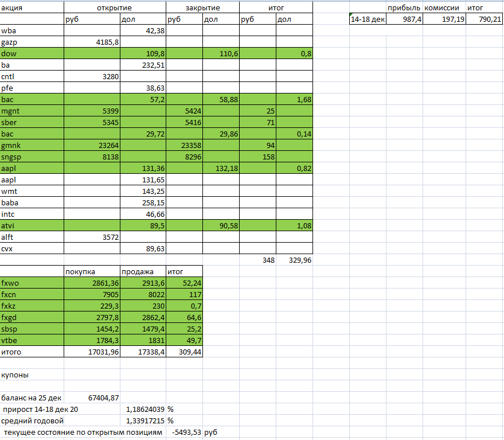Click the 'sbsp' fund cell
Image resolution: width=504 pixels, height=440 pixels.
tap(32, 329)
